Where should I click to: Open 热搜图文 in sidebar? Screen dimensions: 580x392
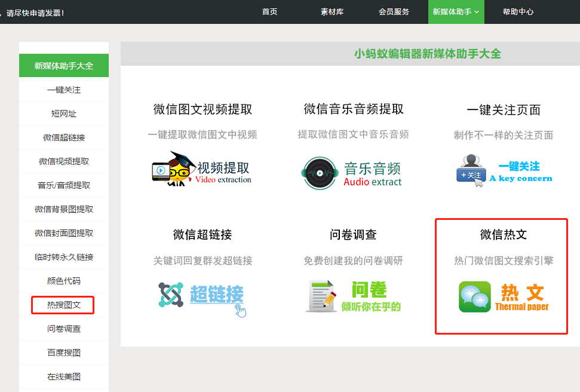coord(64,305)
